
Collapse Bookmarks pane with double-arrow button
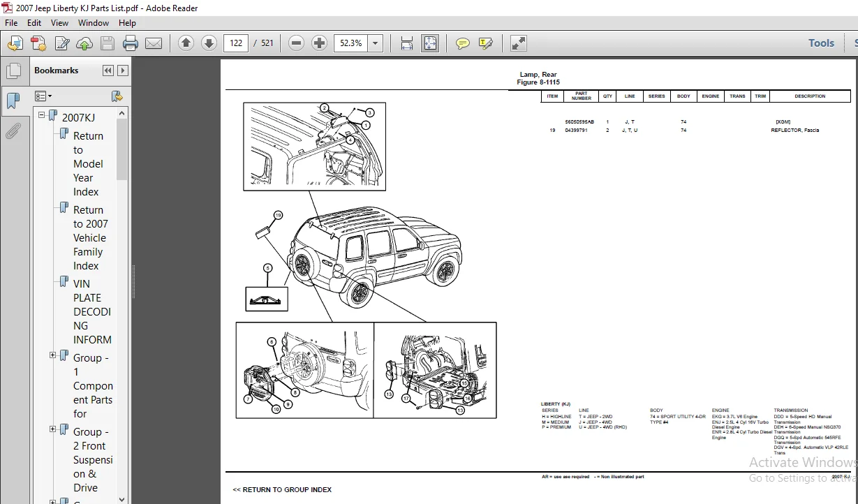click(x=108, y=71)
